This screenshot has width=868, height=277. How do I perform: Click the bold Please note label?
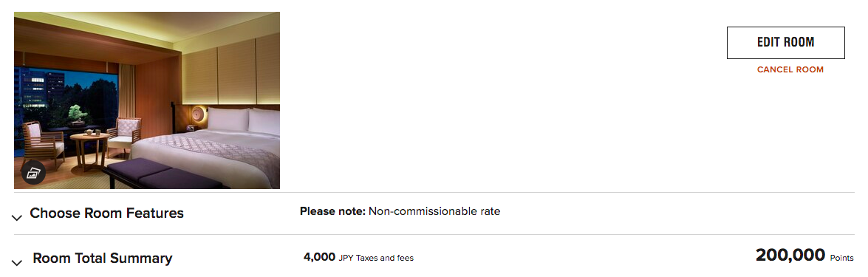click(332, 211)
